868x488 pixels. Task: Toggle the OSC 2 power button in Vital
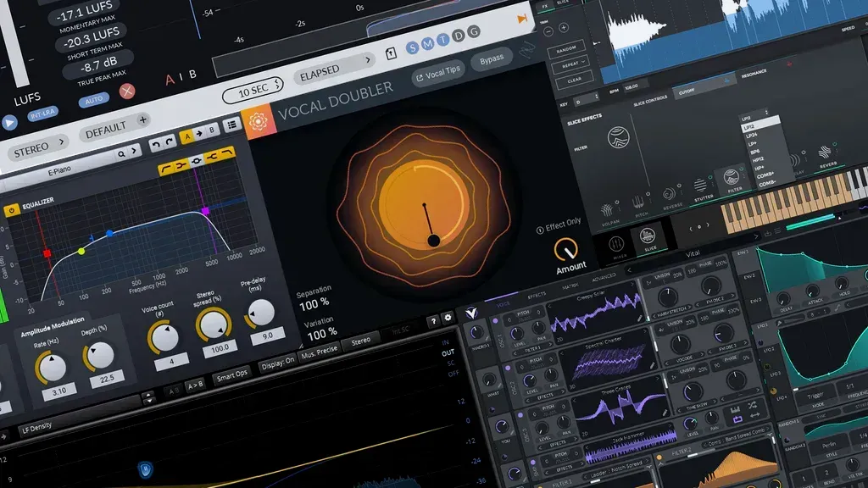coord(507,369)
